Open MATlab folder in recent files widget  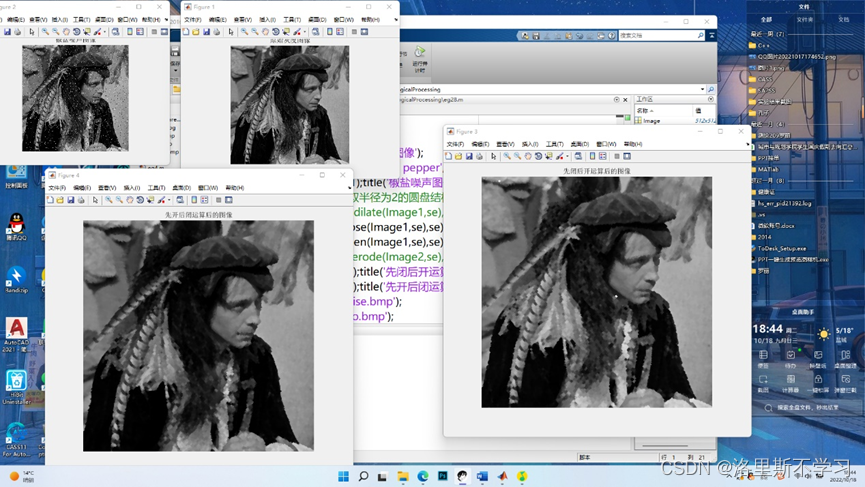click(x=768, y=169)
